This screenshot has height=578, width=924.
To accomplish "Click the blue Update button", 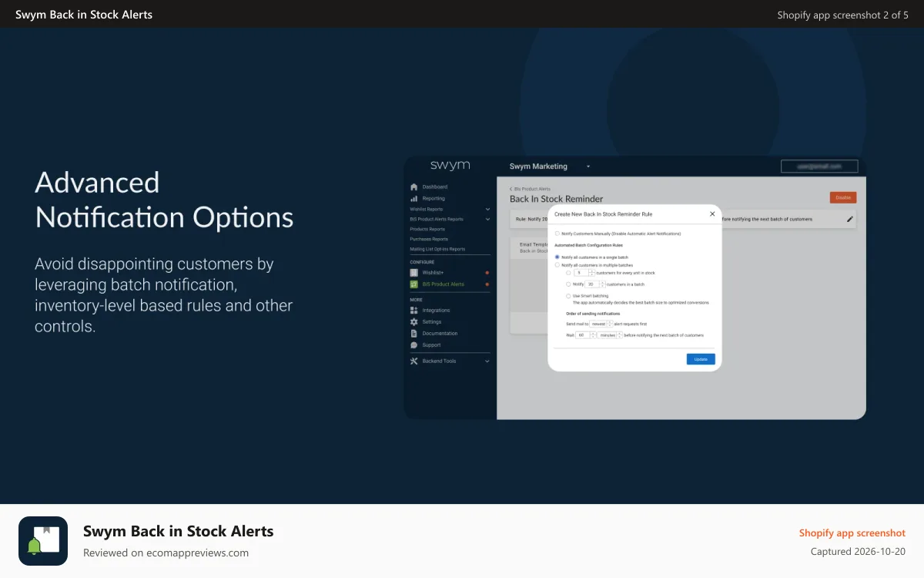I will click(x=701, y=359).
